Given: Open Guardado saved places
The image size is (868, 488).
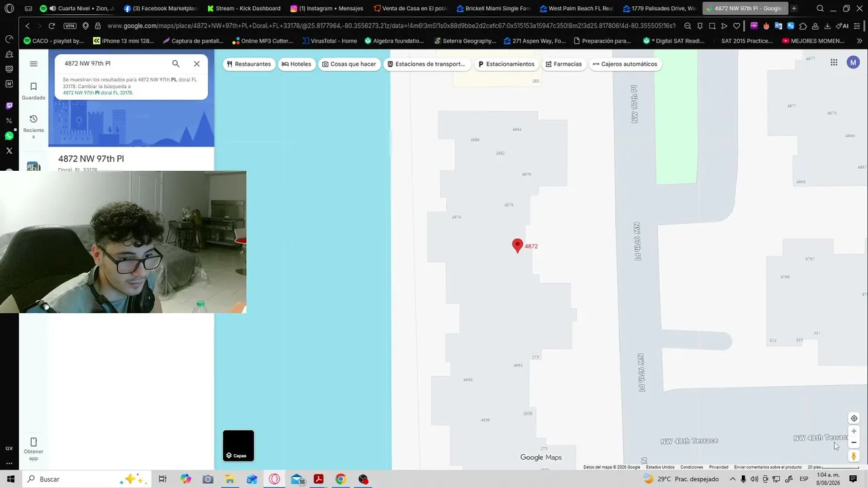Looking at the screenshot, I should click(x=33, y=91).
